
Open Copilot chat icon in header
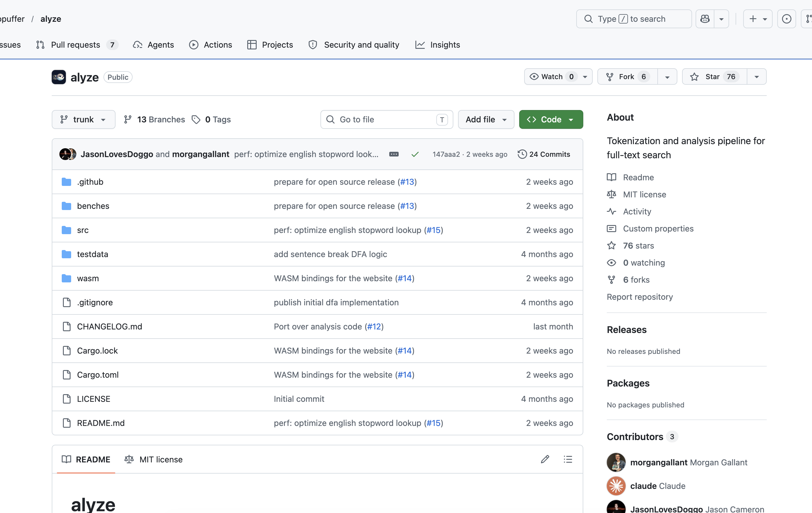705,19
